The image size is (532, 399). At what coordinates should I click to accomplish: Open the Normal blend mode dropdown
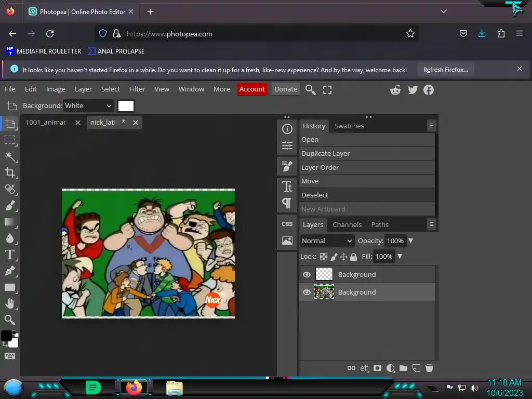[x=327, y=241]
